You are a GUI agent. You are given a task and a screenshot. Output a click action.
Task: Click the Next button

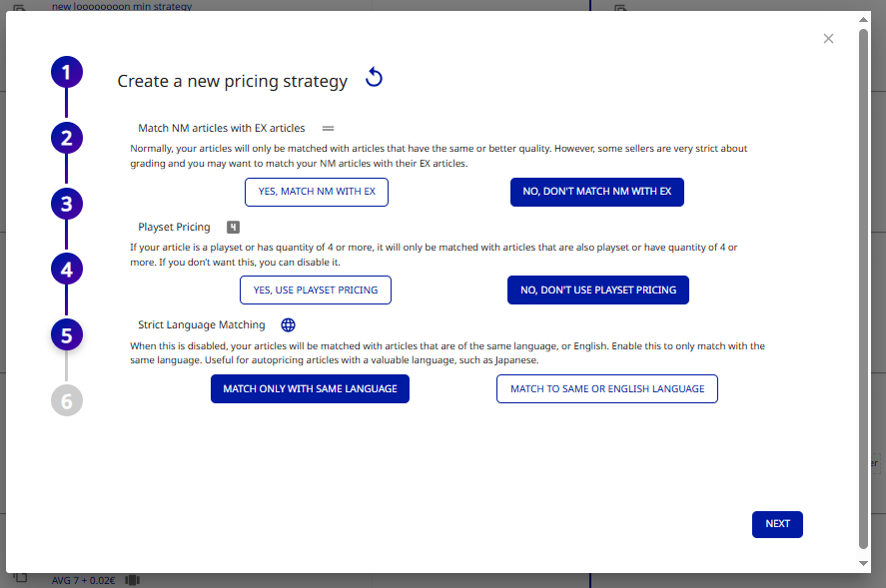pos(777,524)
